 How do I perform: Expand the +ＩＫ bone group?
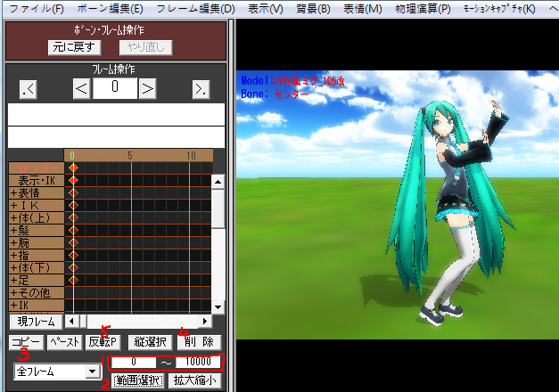coord(37,205)
